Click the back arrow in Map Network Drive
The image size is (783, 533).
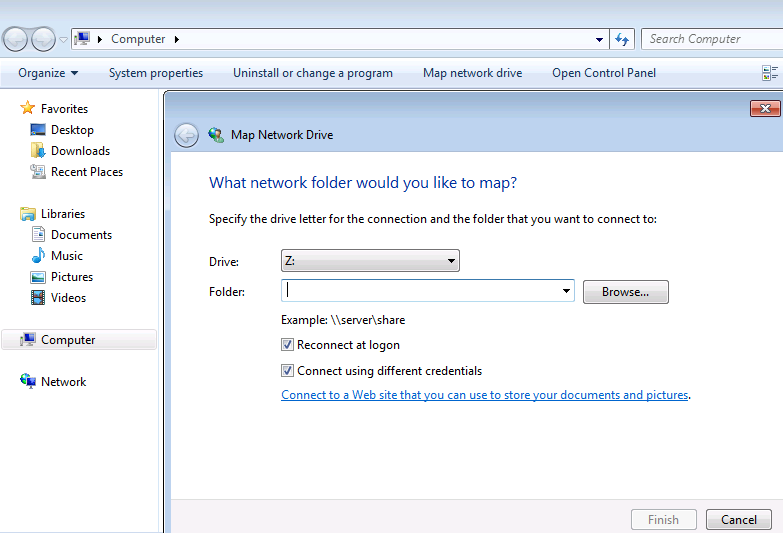[x=186, y=135]
